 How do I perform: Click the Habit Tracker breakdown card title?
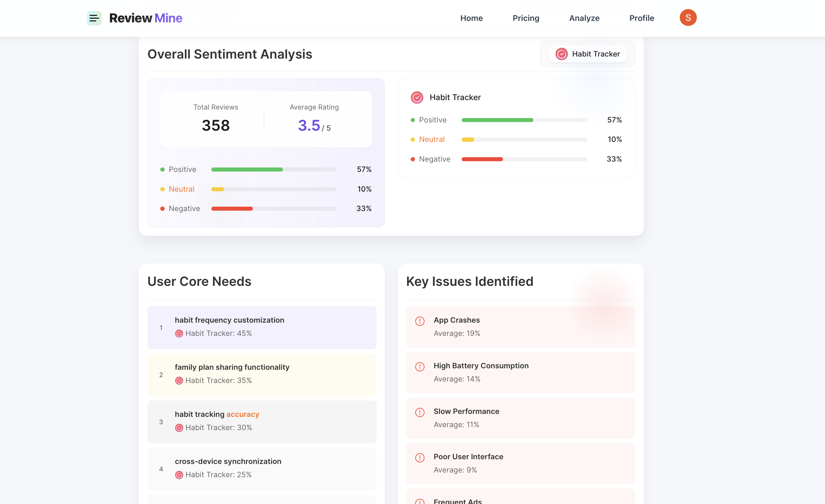pyautogui.click(x=455, y=97)
